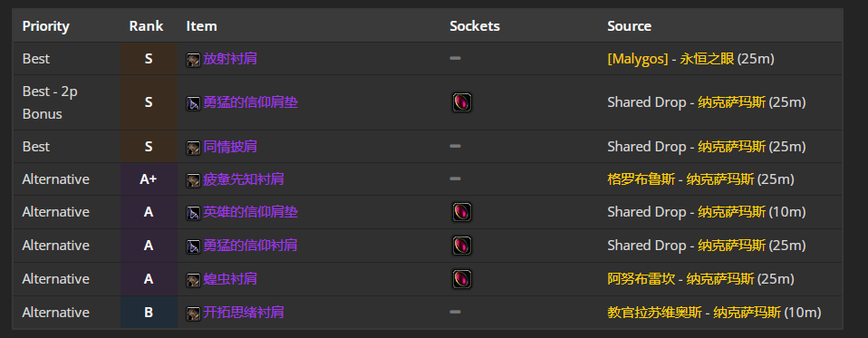
Task: Open the 教官拉苏维奥斯 - 纳克萨玛斯 source link
Action: (694, 313)
